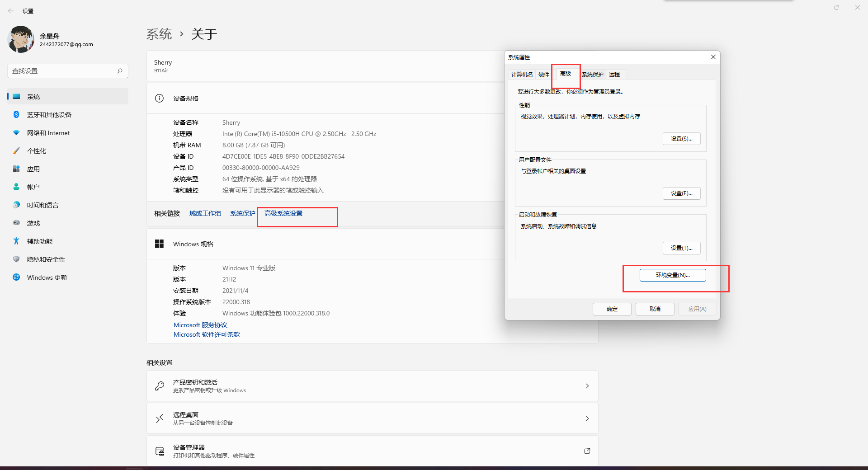
Task: Click the 21H2 version text
Action: (229, 279)
